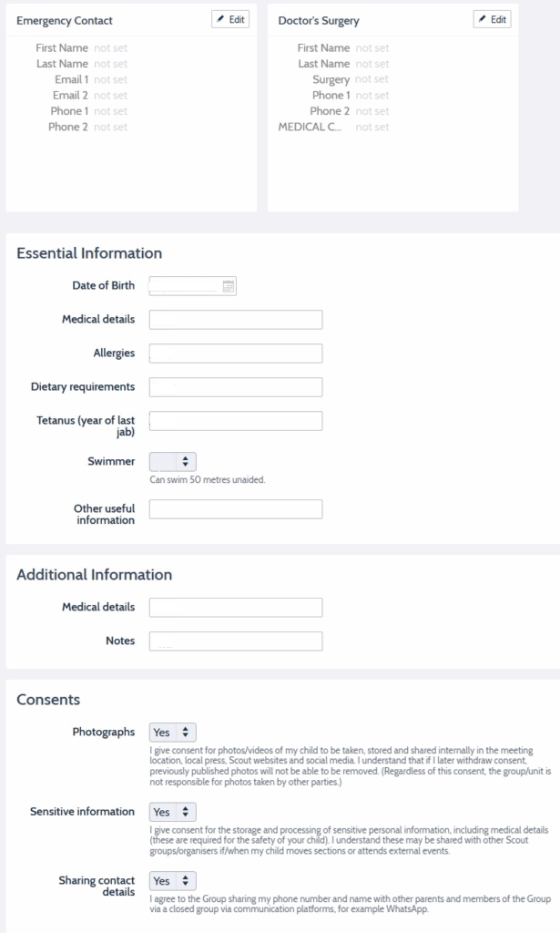Click Doctor's Surgery name not set value
The height and width of the screenshot is (933, 560).
click(372, 79)
